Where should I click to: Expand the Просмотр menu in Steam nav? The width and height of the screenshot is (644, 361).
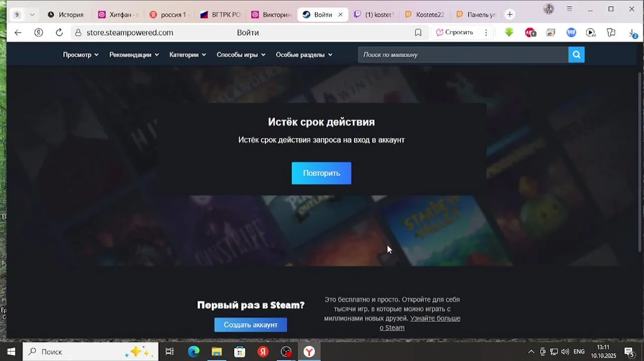pos(81,55)
